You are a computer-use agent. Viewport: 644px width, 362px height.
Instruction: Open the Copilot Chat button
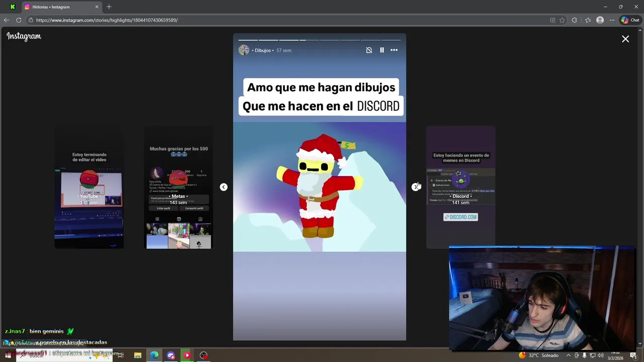pyautogui.click(x=630, y=20)
